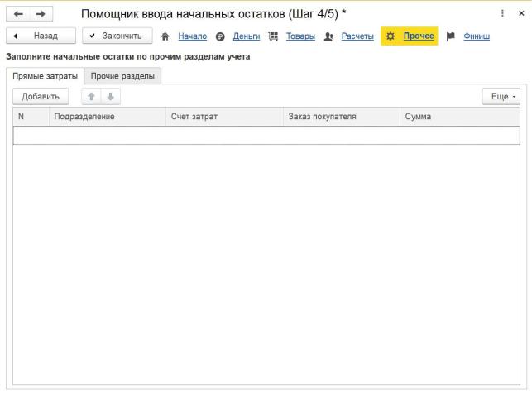The image size is (532, 394).
Task: Click the gear icon beside Прочее
Action: click(x=391, y=36)
